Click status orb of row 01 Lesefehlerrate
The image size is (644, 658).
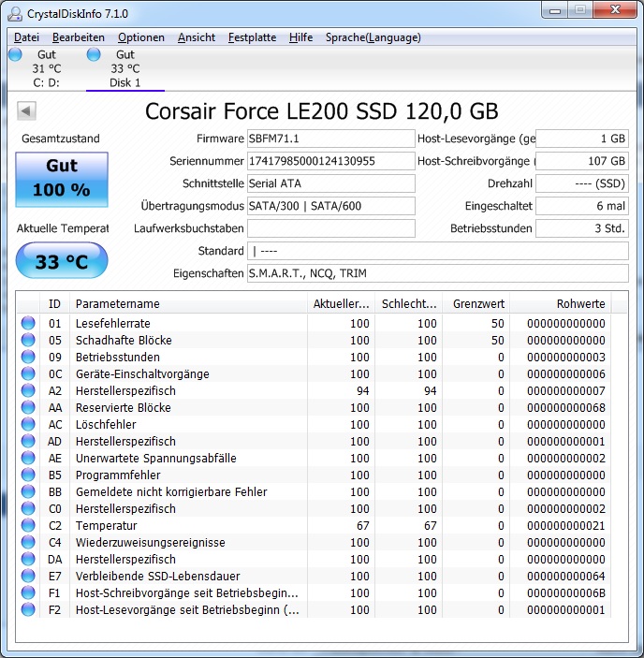[x=28, y=323]
